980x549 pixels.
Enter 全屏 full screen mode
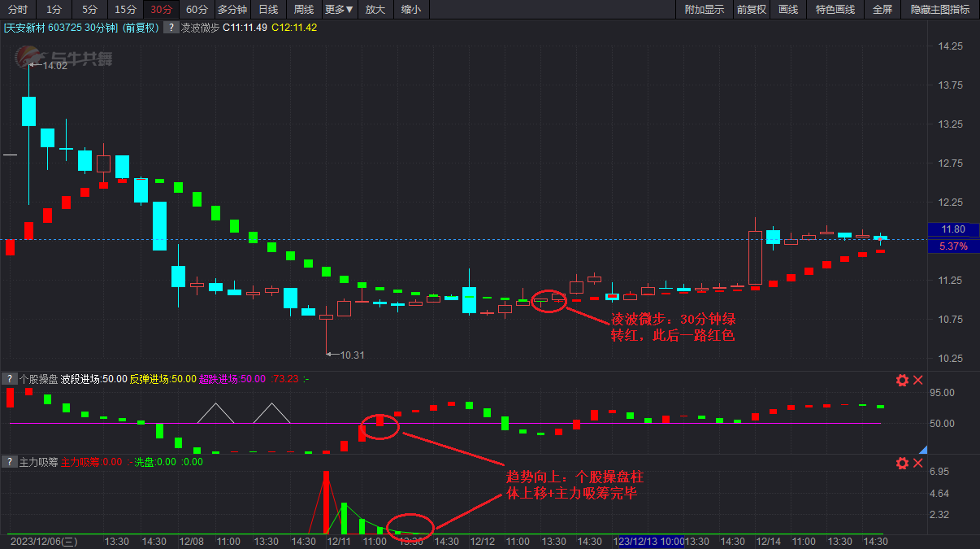coord(882,10)
